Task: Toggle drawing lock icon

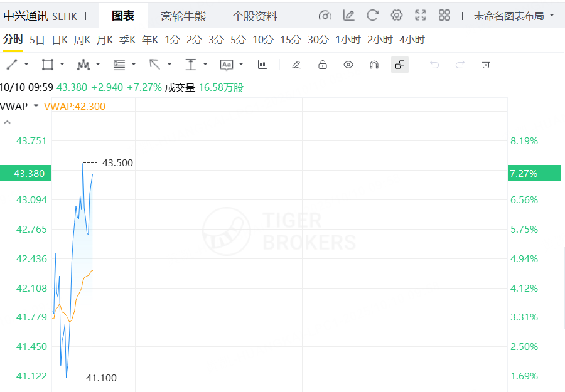Action: coord(323,65)
